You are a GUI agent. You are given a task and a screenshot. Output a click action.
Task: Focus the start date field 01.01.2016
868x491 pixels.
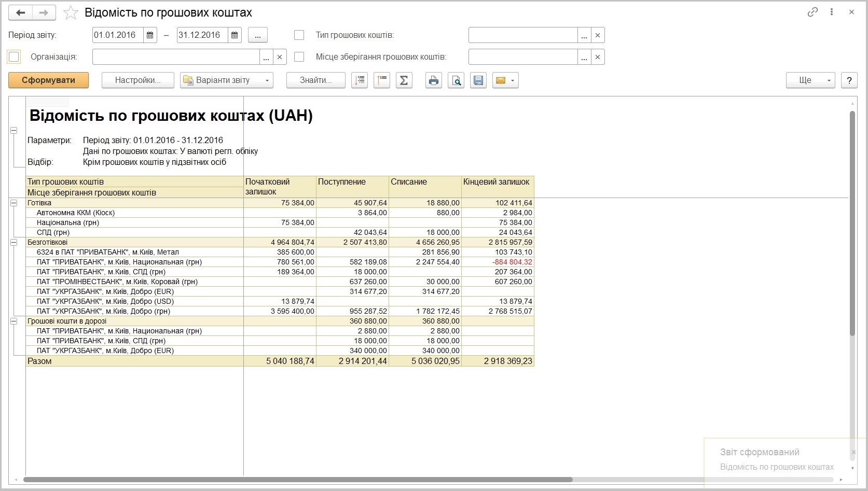coord(118,35)
